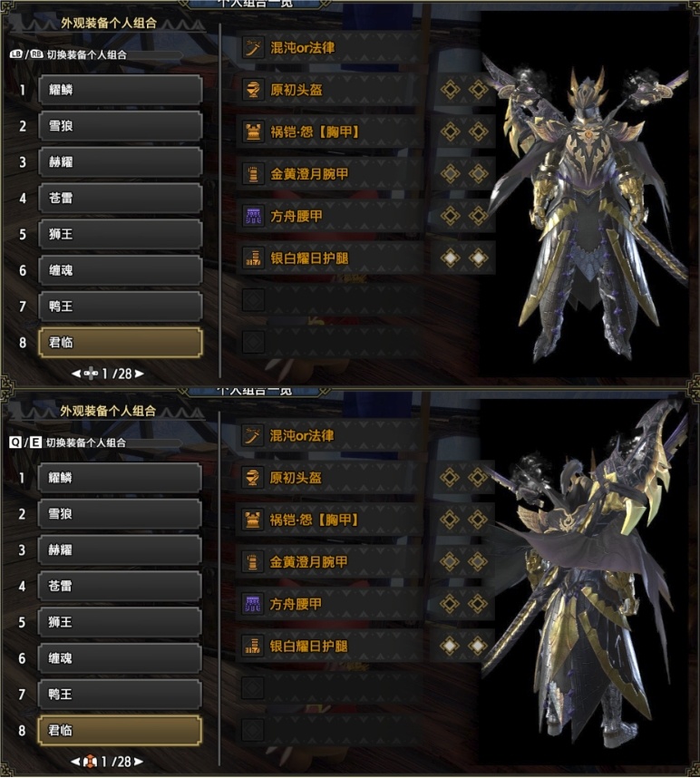Select loadout 耀鳞 in the upper list

(120, 90)
